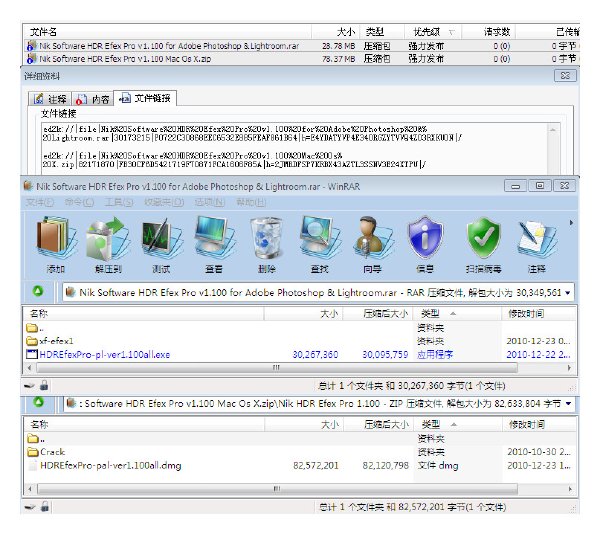The width and height of the screenshot is (600, 534).
Task: Click the drive icon in bottom WinRAR status bar
Action: pyautogui.click(x=29, y=507)
